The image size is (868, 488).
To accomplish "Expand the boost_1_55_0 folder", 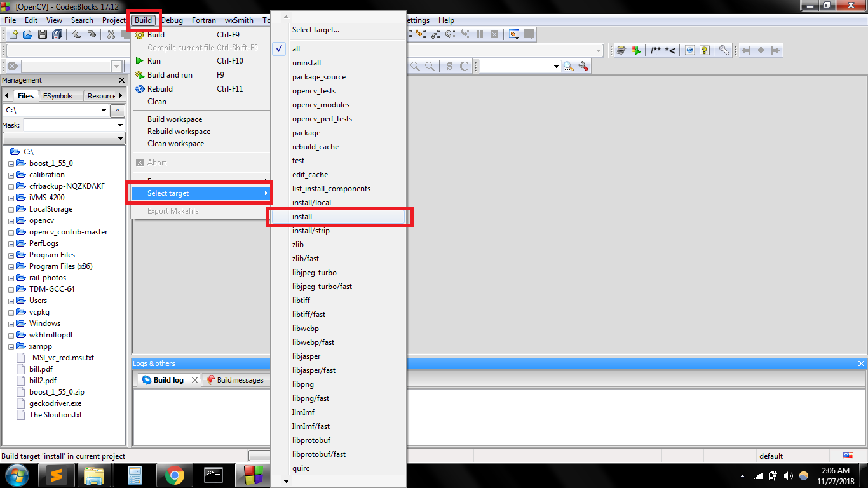I will click(11, 163).
